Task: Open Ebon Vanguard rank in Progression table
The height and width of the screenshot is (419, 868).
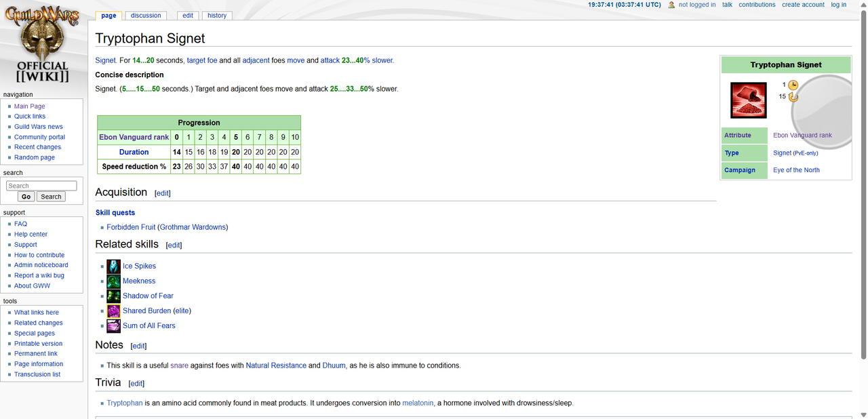Action: tap(134, 137)
